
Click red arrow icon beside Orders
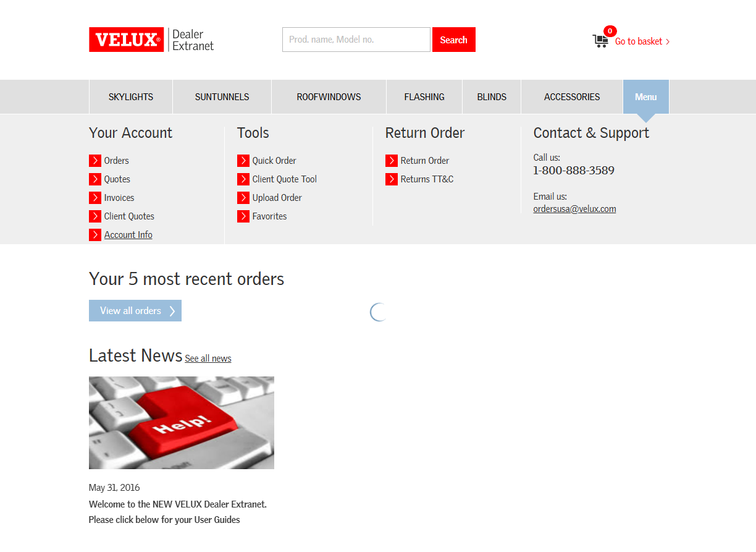point(95,161)
